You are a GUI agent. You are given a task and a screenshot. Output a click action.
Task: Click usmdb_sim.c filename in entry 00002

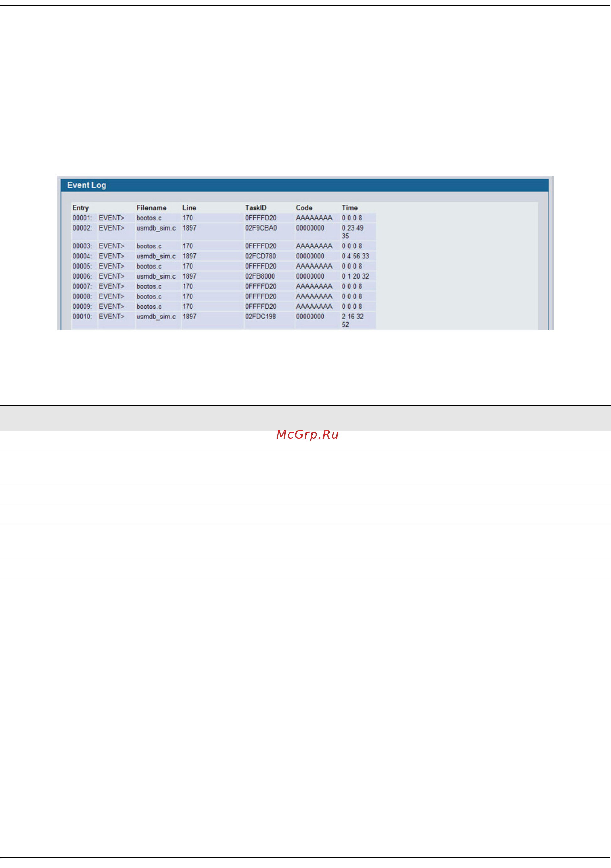(x=156, y=228)
